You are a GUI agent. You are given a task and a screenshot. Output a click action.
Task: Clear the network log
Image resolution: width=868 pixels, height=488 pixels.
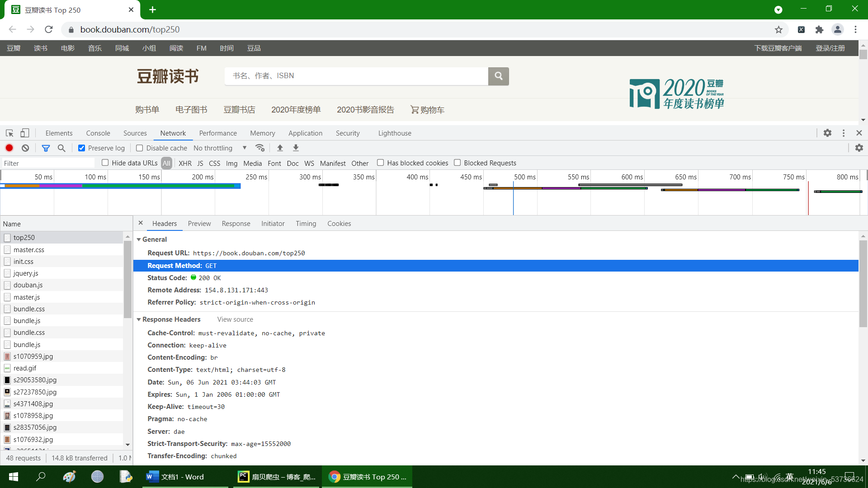point(25,148)
